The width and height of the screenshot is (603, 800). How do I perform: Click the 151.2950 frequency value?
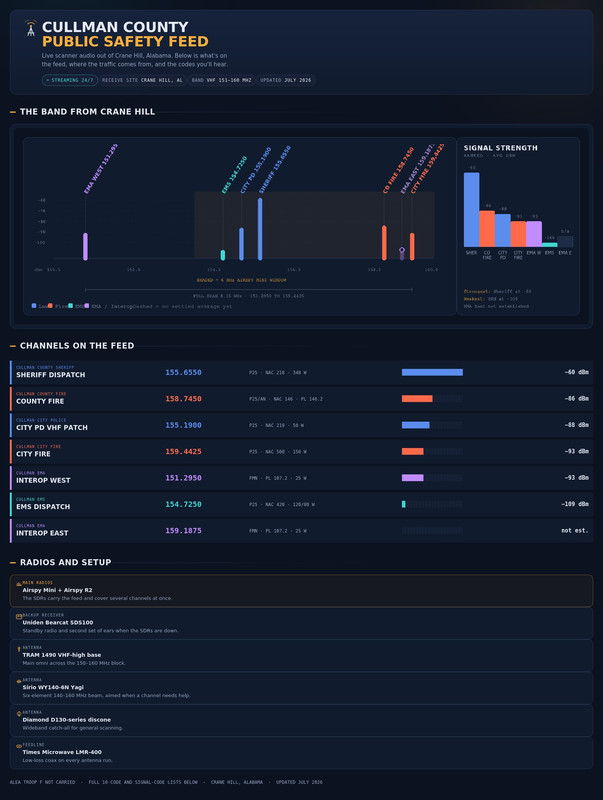click(183, 478)
